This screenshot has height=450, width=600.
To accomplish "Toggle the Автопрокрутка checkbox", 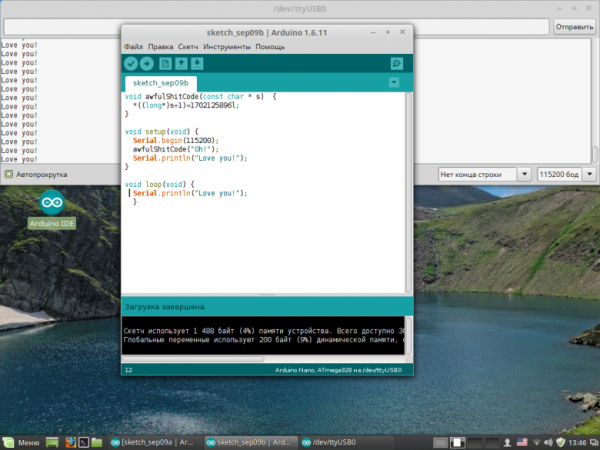I will click(9, 174).
